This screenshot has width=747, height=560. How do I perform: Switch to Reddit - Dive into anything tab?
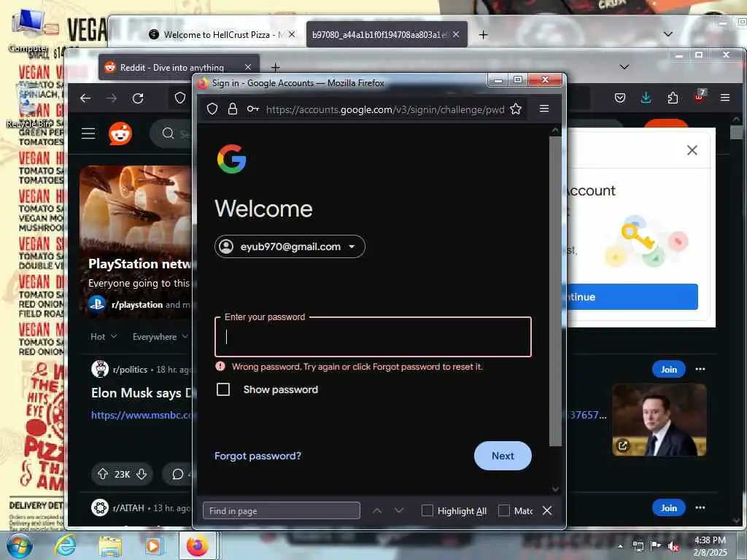[171, 68]
